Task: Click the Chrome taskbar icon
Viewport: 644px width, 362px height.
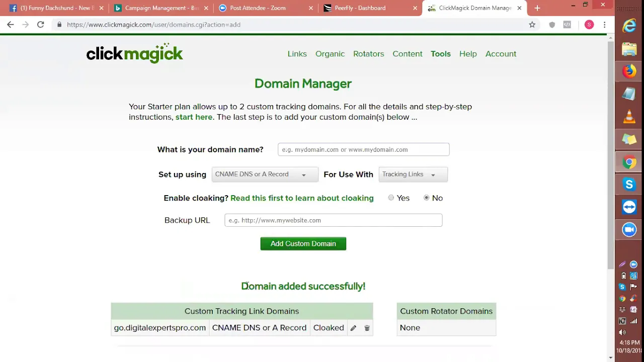Action: [629, 162]
